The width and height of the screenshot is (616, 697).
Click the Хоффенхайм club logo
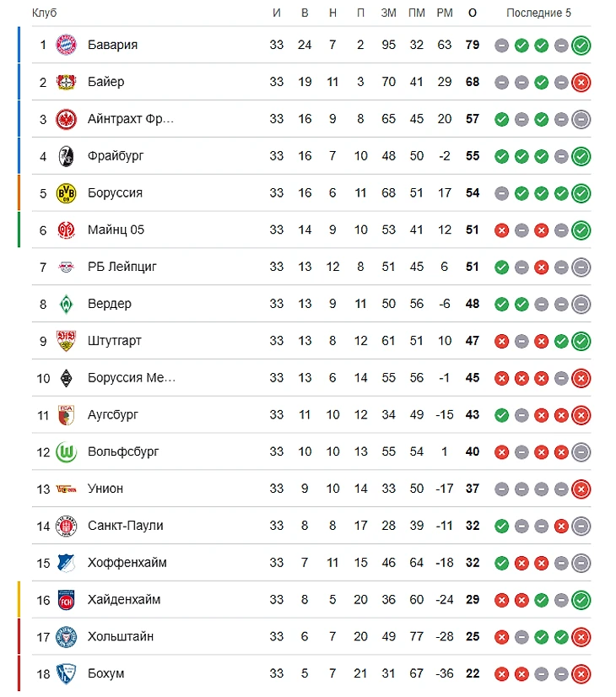pyautogui.click(x=66, y=563)
